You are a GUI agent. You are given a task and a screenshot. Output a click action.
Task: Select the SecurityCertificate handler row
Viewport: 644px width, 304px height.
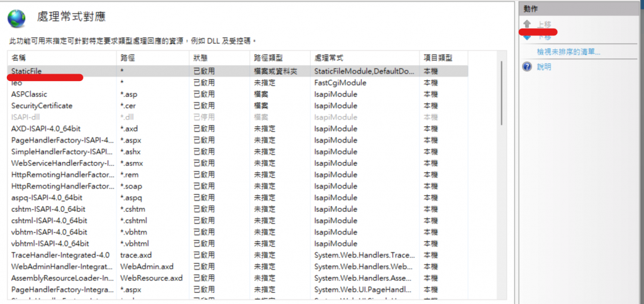238,106
